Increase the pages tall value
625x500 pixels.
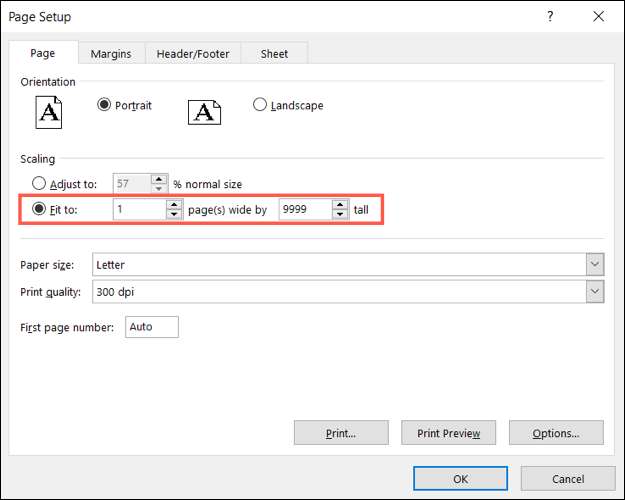pyautogui.click(x=340, y=205)
